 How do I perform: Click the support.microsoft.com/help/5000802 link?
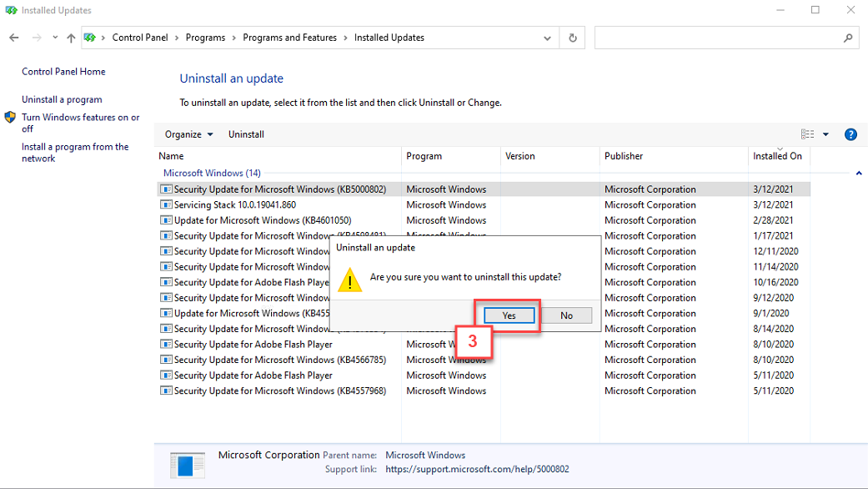pyautogui.click(x=477, y=469)
